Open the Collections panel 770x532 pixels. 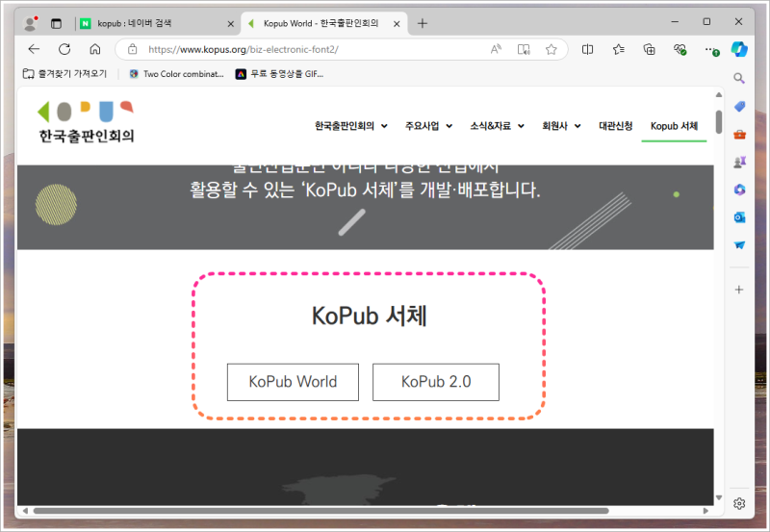pos(649,49)
